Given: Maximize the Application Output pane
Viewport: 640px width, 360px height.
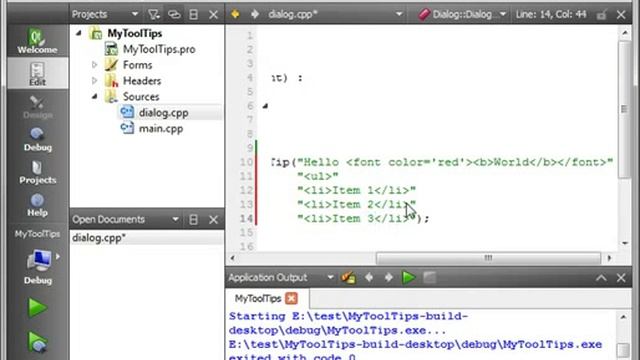Looking at the screenshot, I should click(x=601, y=278).
